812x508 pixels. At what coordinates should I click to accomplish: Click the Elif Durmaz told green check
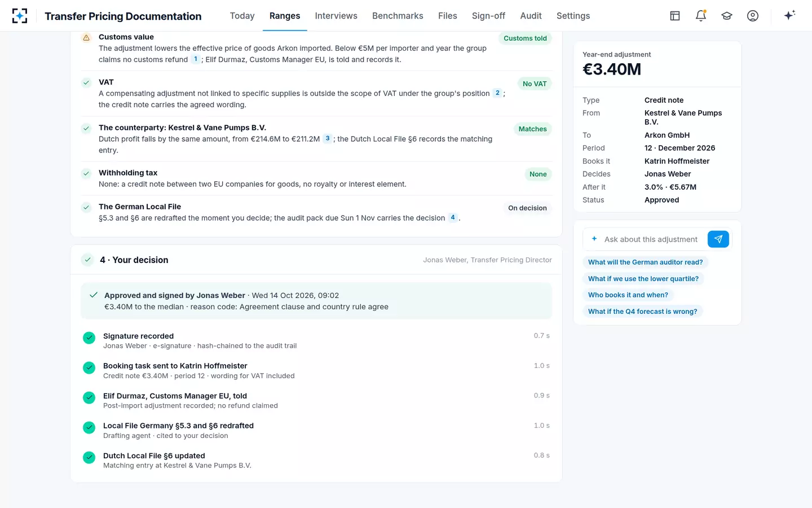coord(89,397)
